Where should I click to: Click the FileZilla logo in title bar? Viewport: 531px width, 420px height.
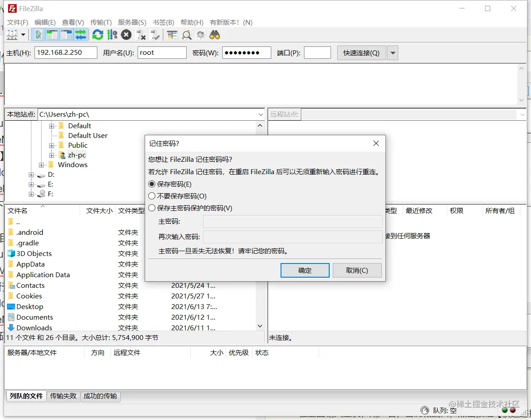point(12,8)
